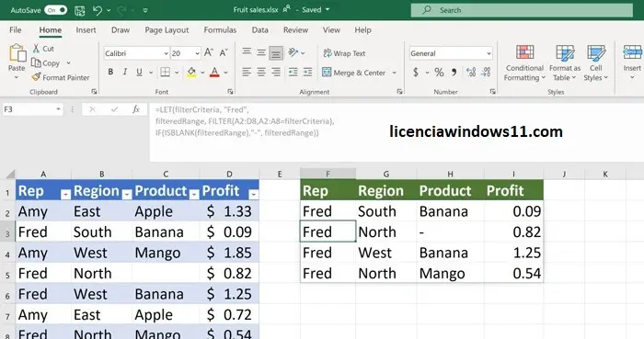
Task: Toggle Wrap Text
Action: (x=344, y=53)
